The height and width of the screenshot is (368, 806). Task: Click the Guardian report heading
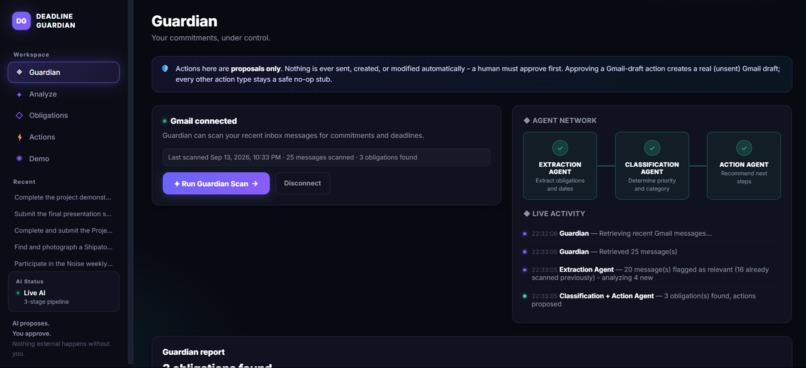click(x=193, y=352)
